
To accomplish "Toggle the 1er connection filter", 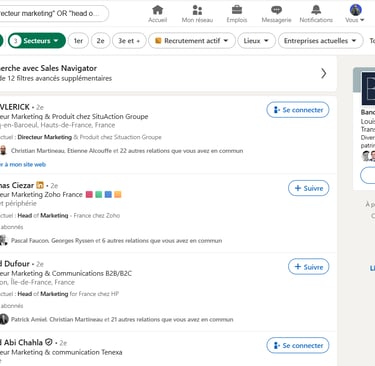I will pos(78,41).
